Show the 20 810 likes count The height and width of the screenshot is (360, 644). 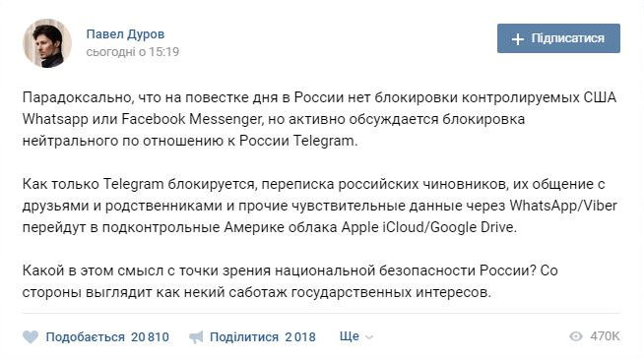(150, 337)
